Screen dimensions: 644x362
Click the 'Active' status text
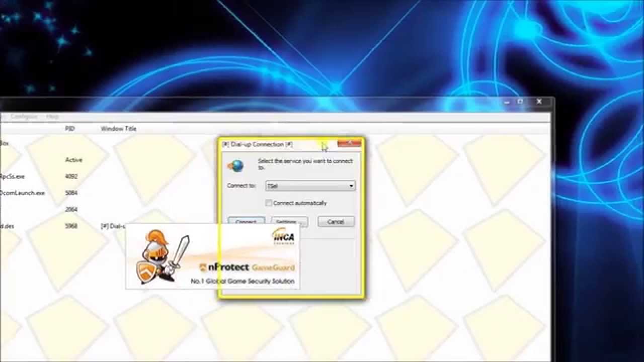coord(73,160)
